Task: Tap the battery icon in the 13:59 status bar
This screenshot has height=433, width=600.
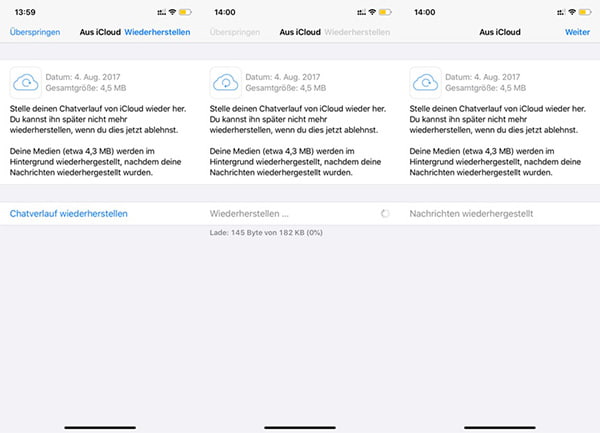Action: [185, 12]
